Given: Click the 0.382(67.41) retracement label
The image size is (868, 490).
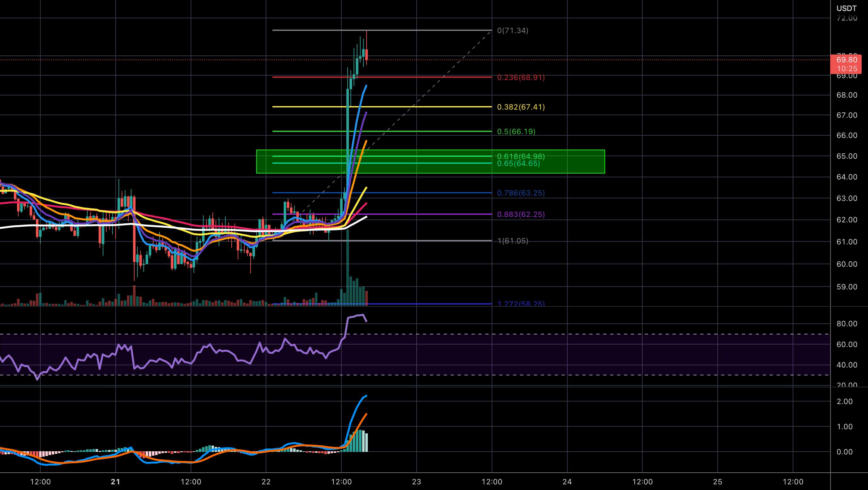Looking at the screenshot, I should coord(521,107).
